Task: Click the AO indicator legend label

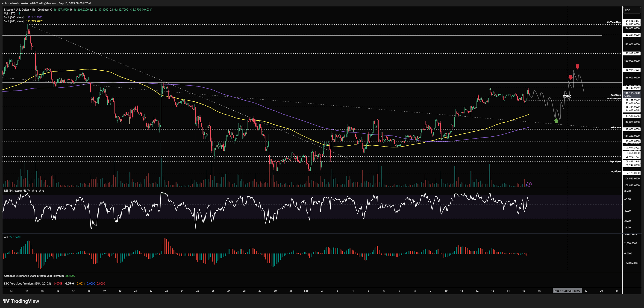Action: (6, 237)
